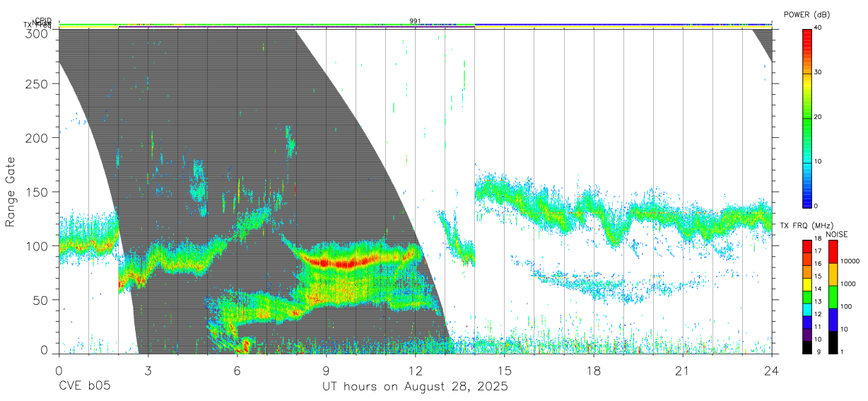This screenshot has width=868, height=401.
Task: Click the 250 range gate tick label
Action: tap(37, 84)
